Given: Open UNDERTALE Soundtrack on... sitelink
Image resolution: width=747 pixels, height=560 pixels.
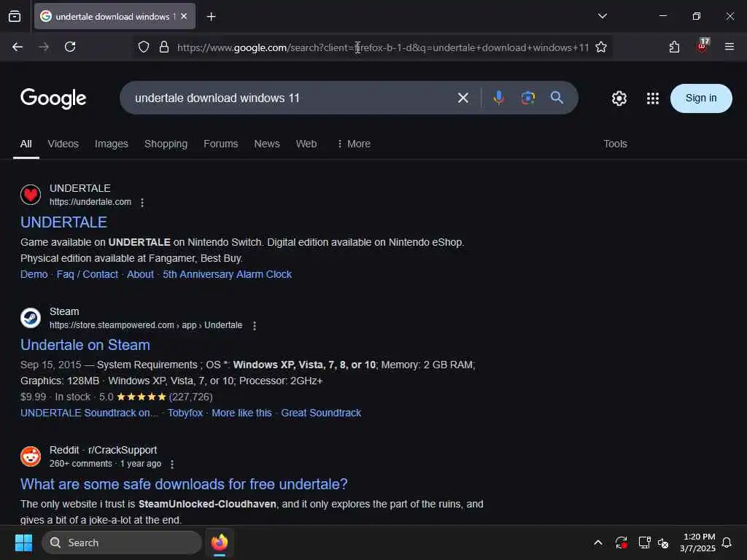Looking at the screenshot, I should coord(89,413).
